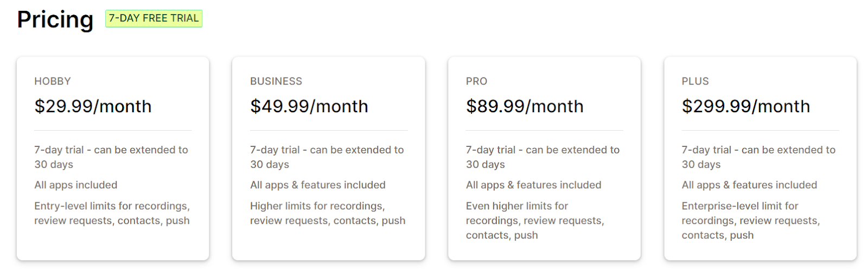
Task: Click the Business plan's 7-day trial text
Action: pos(327,157)
